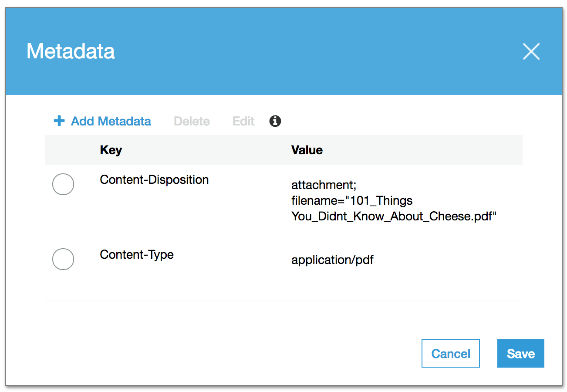Click the plus icon before Add Metadata

click(59, 121)
